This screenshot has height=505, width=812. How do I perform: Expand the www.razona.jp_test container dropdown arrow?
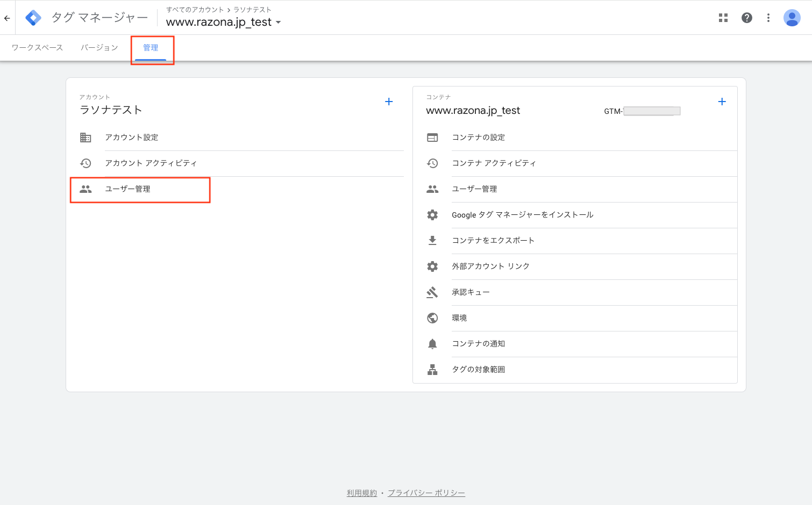coord(278,23)
